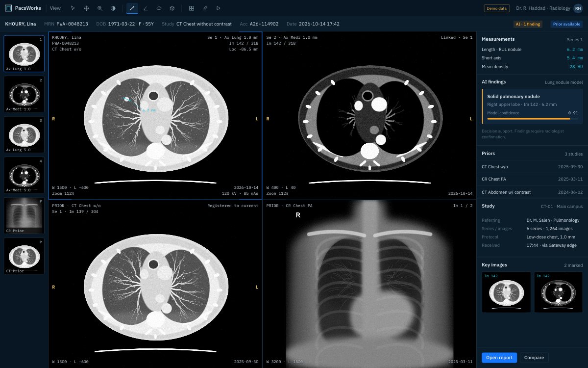This screenshot has height=368, width=588.
Task: Click the PacsWorks logo icon
Action: (8, 8)
